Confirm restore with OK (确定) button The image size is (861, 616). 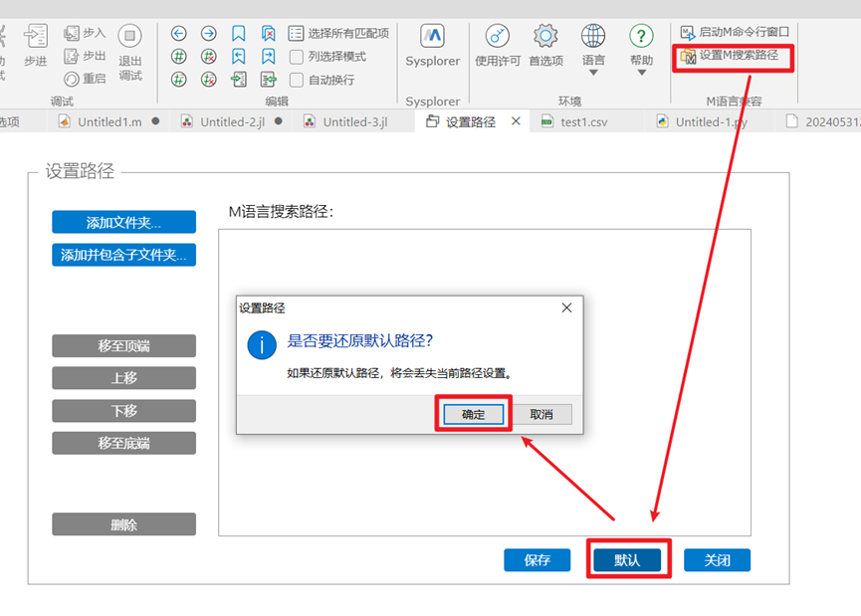pos(474,415)
